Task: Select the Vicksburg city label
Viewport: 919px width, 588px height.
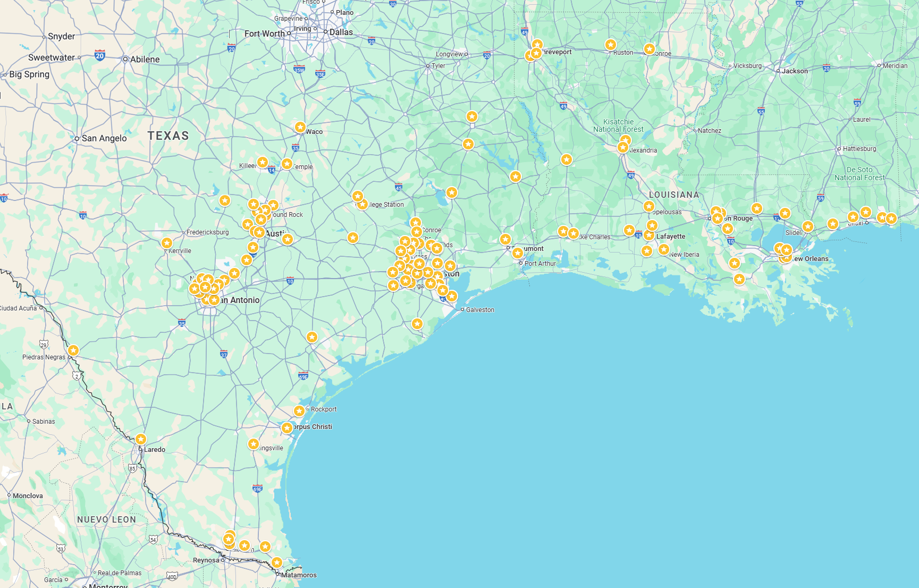Action: [x=747, y=66]
